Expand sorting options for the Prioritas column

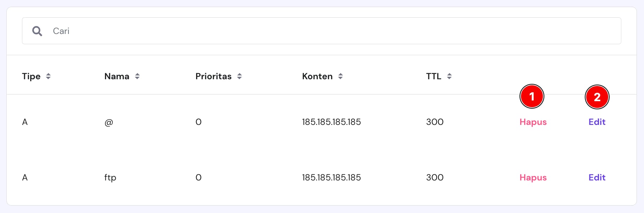point(240,76)
